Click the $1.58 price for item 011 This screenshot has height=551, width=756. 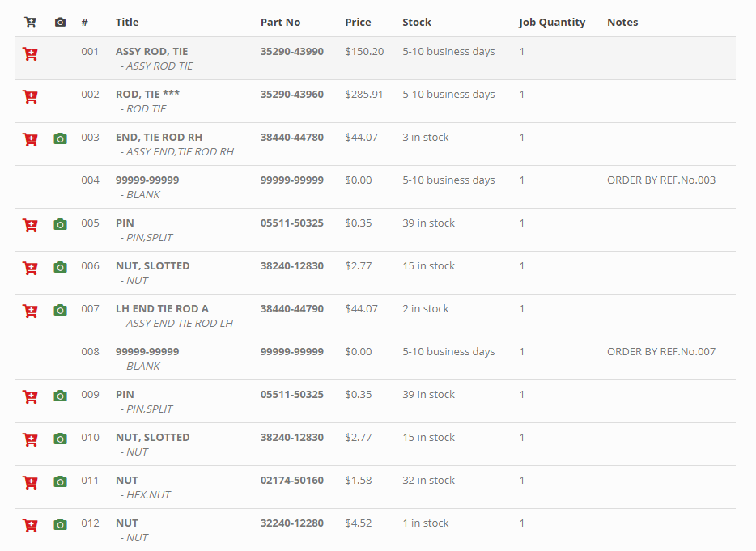[x=358, y=481]
